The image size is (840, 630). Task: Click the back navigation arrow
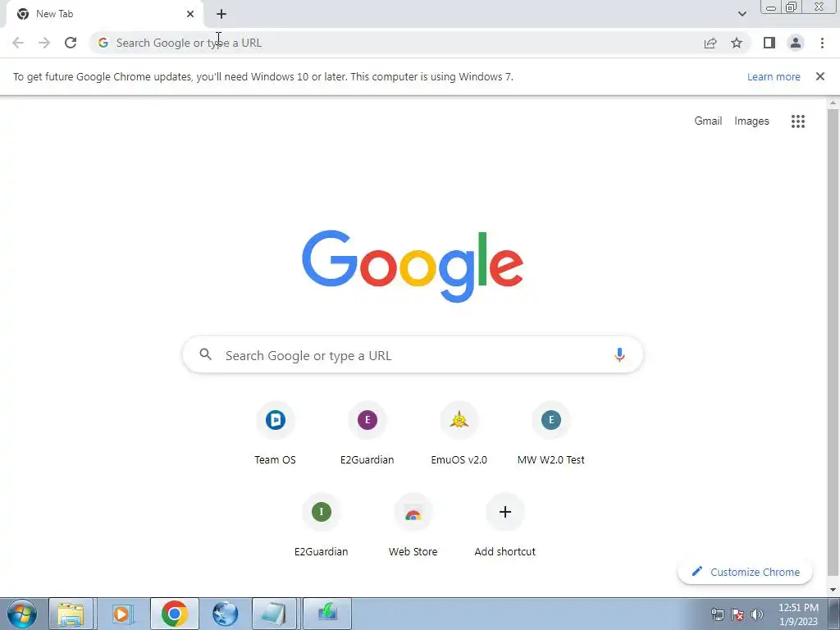[x=18, y=43]
